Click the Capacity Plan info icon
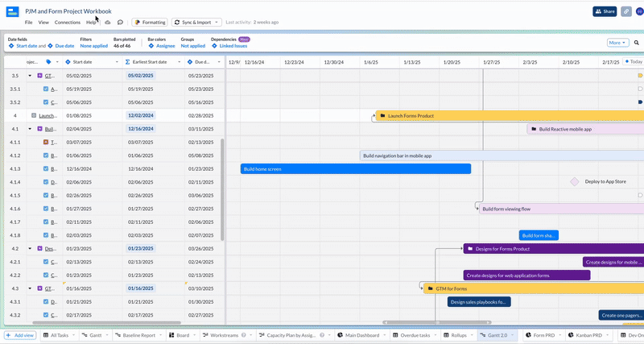This screenshot has width=644, height=344. click(x=322, y=335)
